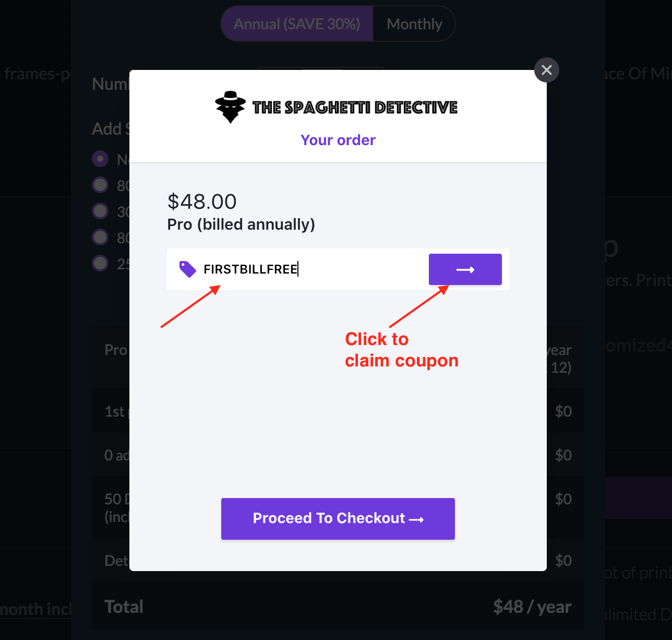The height and width of the screenshot is (640, 672).
Task: Click the $48.00 price text
Action: pyautogui.click(x=202, y=202)
